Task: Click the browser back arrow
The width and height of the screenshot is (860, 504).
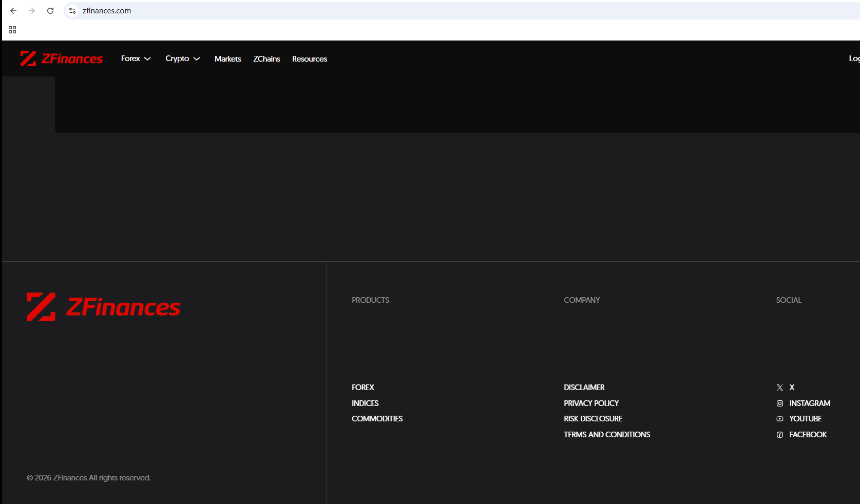Action: coord(13,11)
